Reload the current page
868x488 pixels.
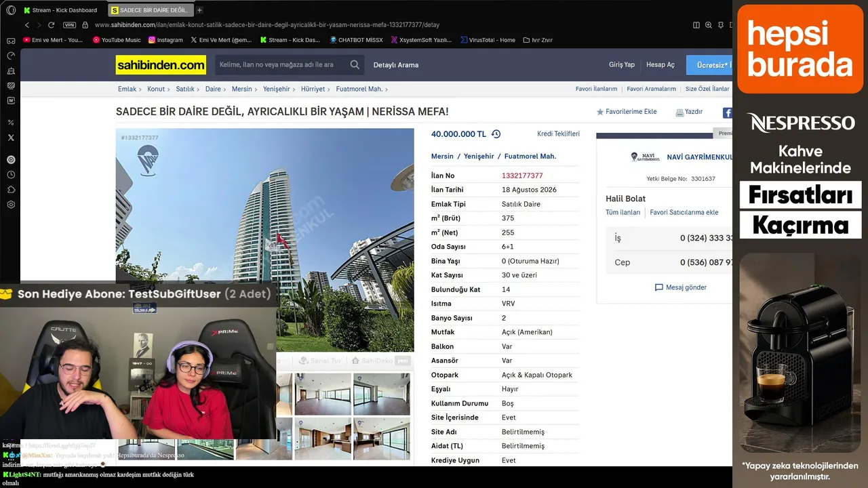51,25
